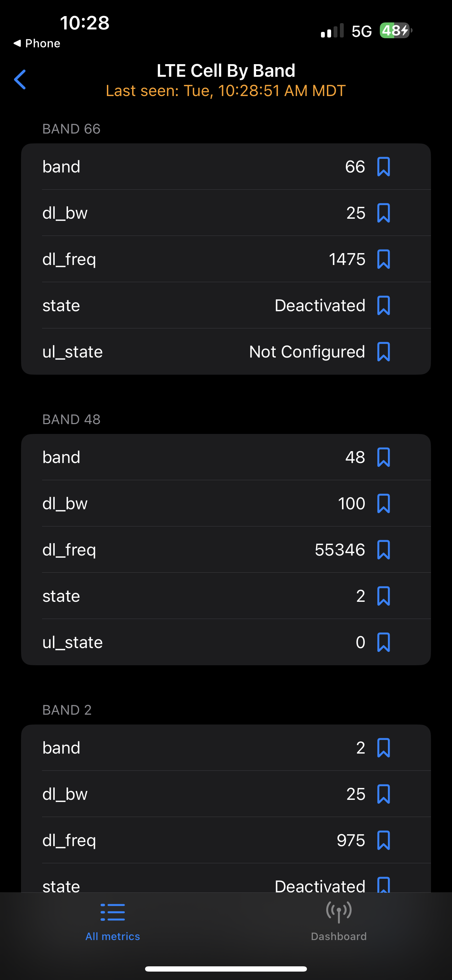Tap the battery indicator in status bar
452x980 pixels.
[396, 30]
